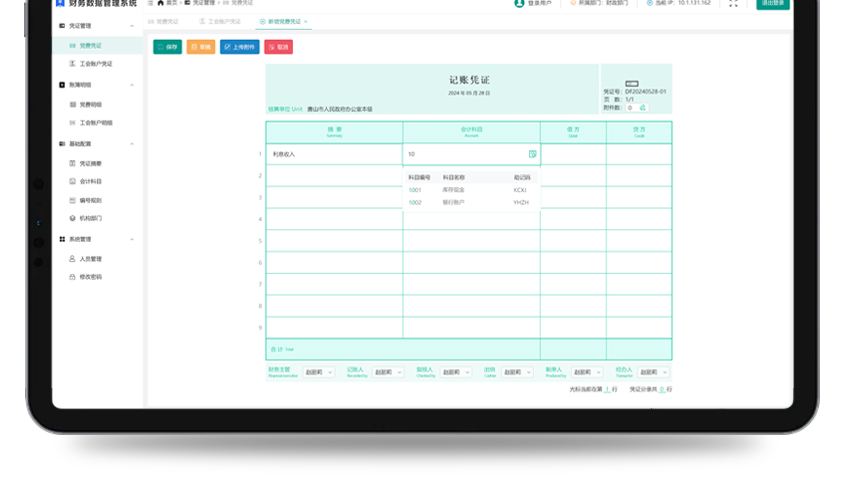Click the green 保存 button
Image resolution: width=850 pixels, height=478 pixels.
click(167, 47)
